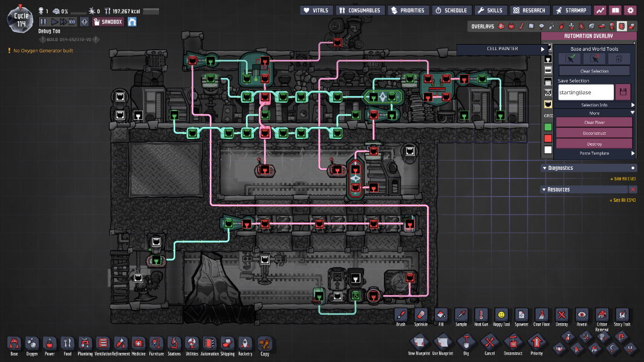Click the Copy building tool
The image size is (644, 362).
(265, 343)
